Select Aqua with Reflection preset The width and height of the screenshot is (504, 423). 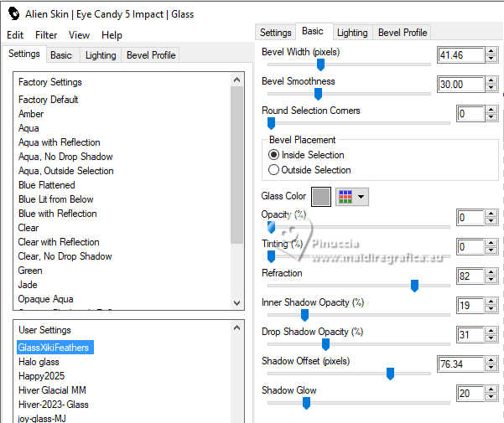tap(60, 142)
